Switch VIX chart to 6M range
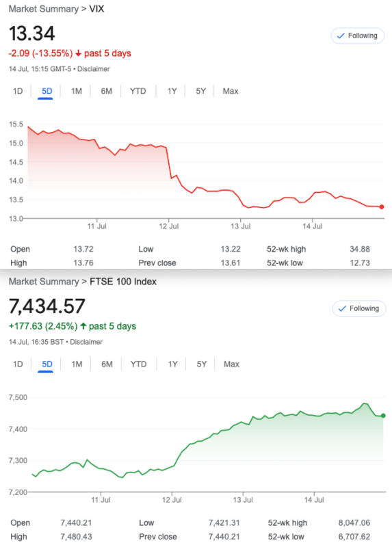Viewport: 392px width, 547px height. [x=107, y=92]
